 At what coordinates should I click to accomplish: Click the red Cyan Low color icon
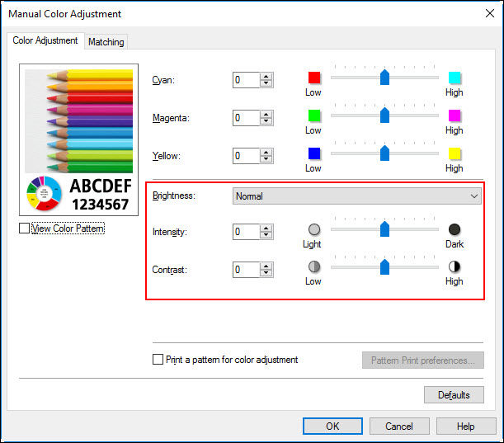point(314,78)
